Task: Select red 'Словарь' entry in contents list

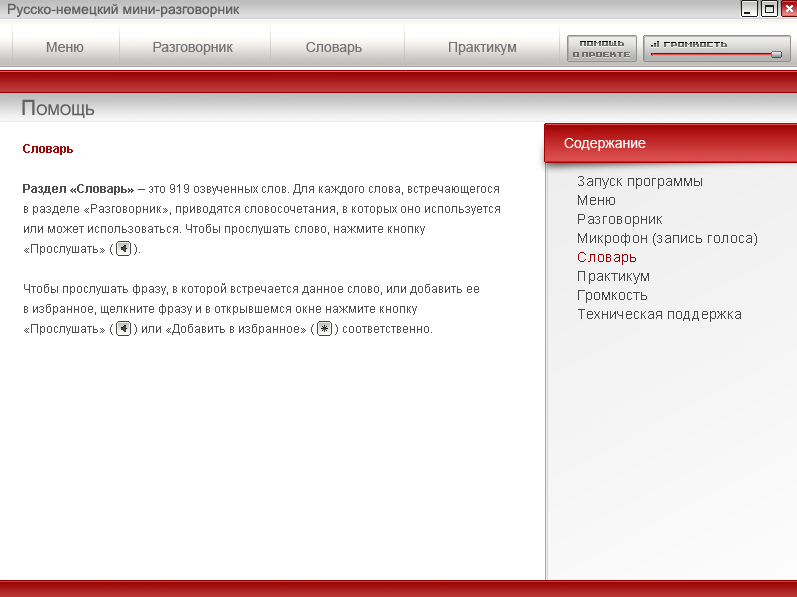Action: pos(606,257)
